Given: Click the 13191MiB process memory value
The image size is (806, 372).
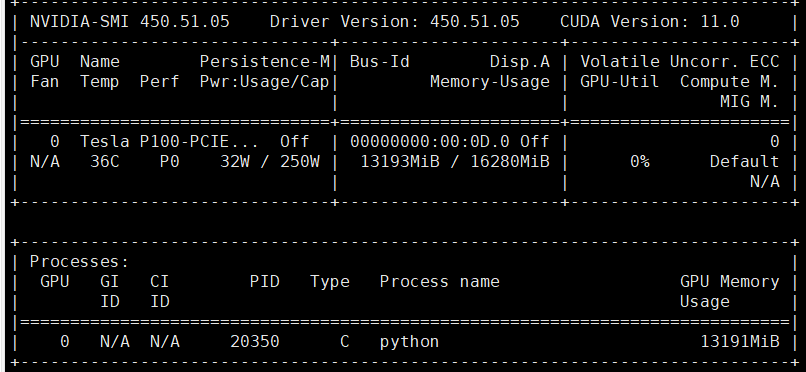Looking at the screenshot, I should tap(740, 342).
